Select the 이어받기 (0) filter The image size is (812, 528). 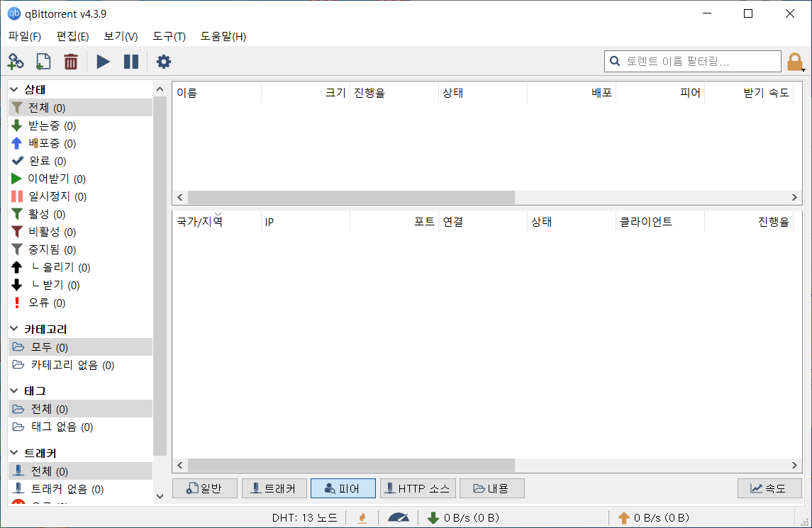(80, 179)
